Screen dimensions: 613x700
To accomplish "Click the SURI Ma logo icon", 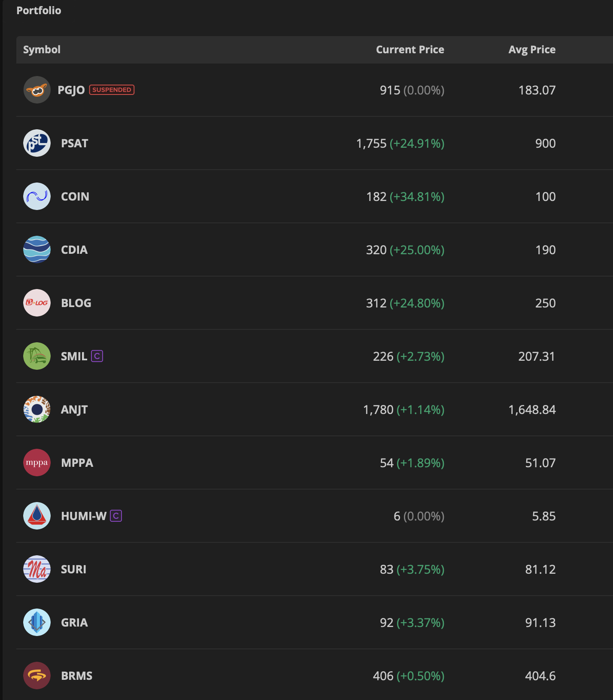I will point(37,569).
